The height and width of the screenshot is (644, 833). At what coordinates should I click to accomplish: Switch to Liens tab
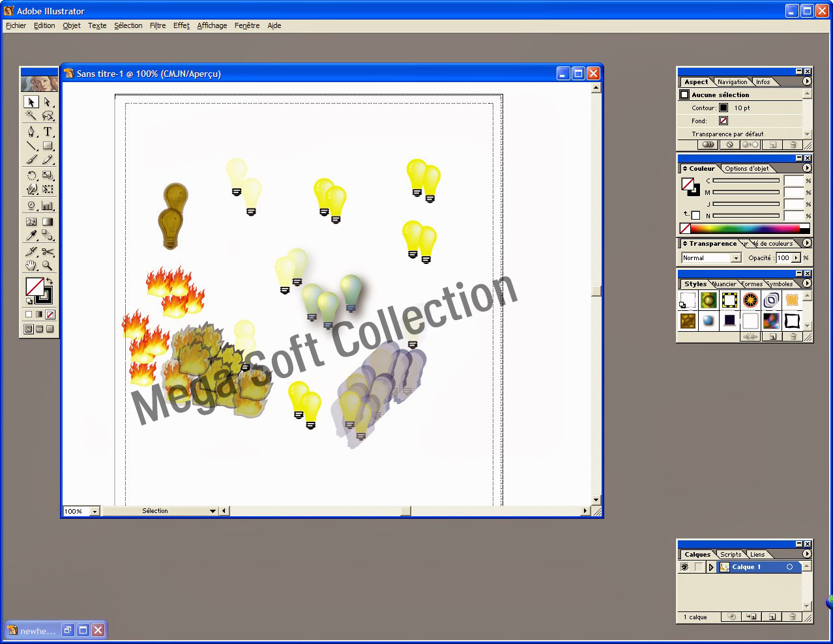(757, 555)
